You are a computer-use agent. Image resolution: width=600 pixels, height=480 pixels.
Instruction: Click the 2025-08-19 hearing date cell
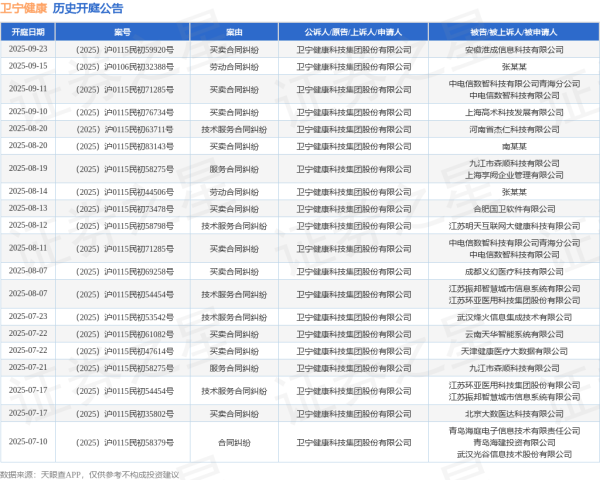pyautogui.click(x=28, y=168)
